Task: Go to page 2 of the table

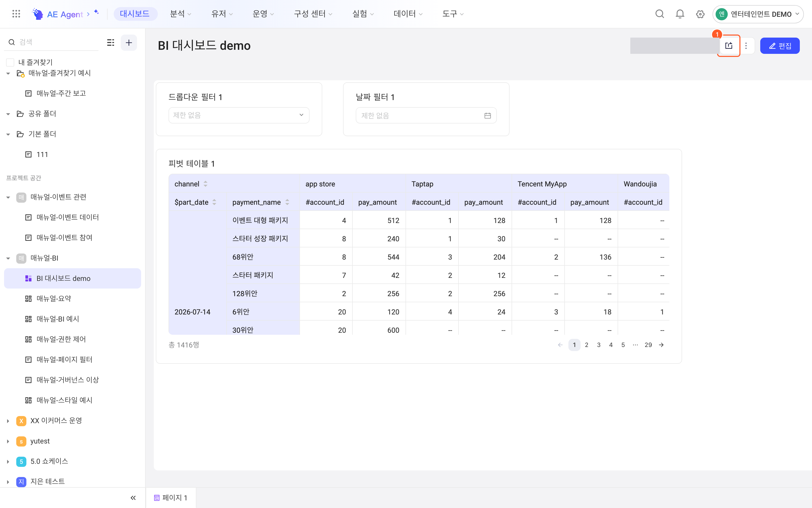Action: coord(586,345)
